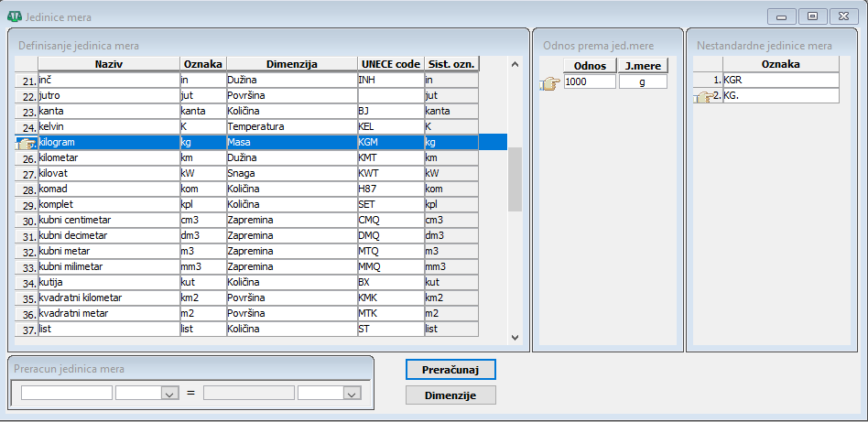Click the J.mere cell showing g
868x422 pixels.
pos(643,81)
